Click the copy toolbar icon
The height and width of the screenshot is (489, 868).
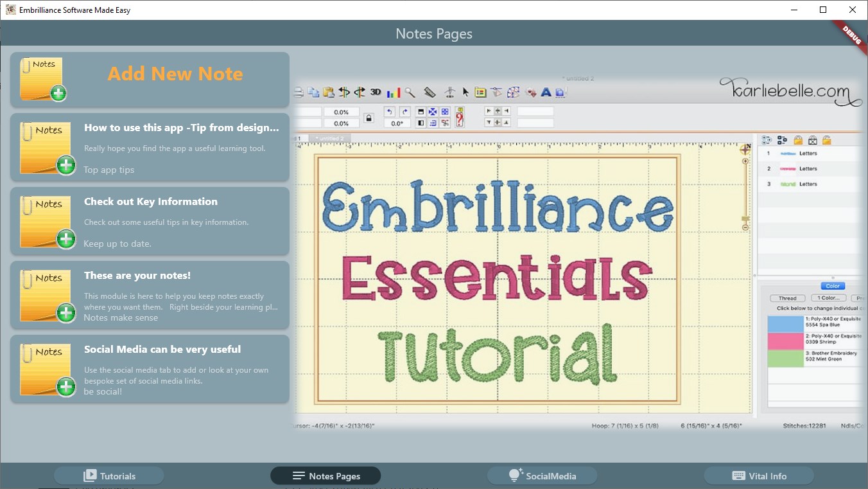click(x=313, y=92)
